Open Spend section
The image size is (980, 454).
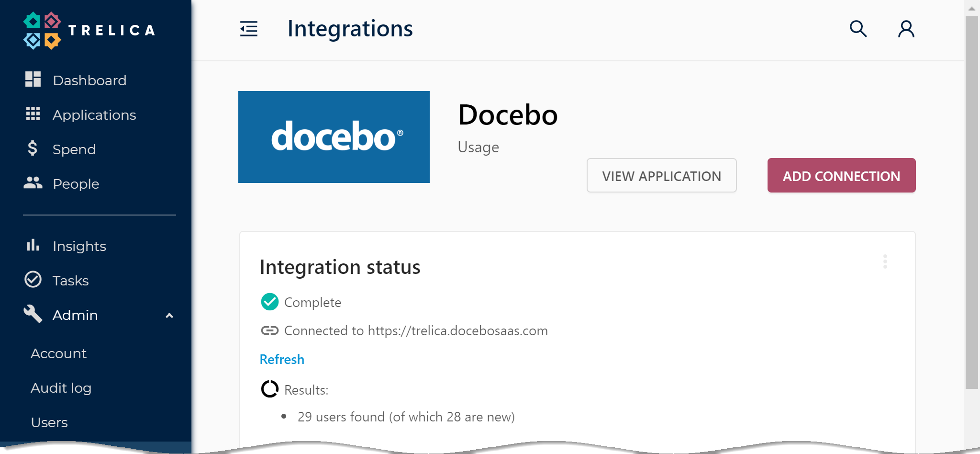point(74,150)
